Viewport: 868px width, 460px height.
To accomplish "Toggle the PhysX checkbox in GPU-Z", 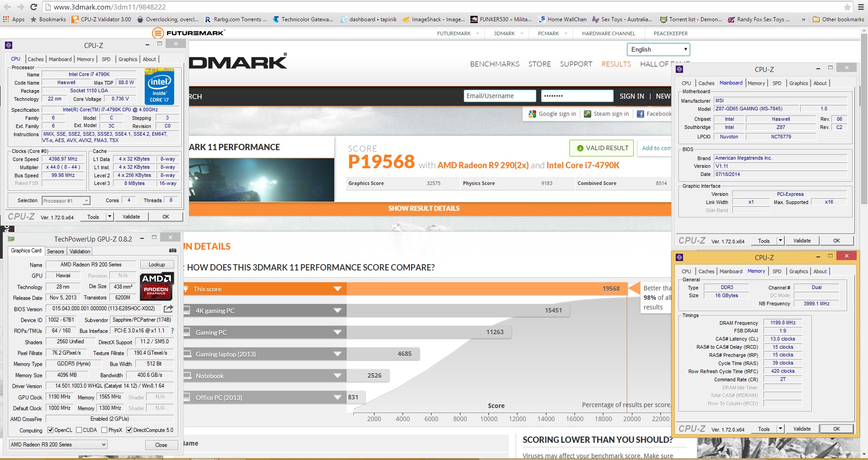I will tap(104, 430).
